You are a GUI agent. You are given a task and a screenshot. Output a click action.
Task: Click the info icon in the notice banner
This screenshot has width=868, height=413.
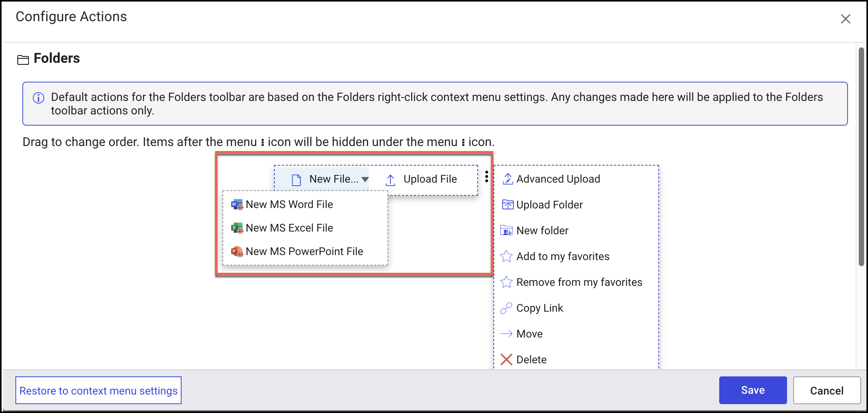click(39, 98)
